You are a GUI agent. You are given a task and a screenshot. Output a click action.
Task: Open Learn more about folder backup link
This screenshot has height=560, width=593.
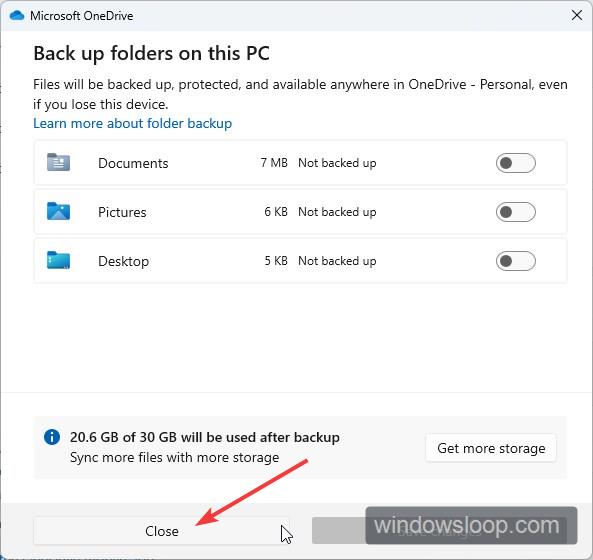click(132, 123)
